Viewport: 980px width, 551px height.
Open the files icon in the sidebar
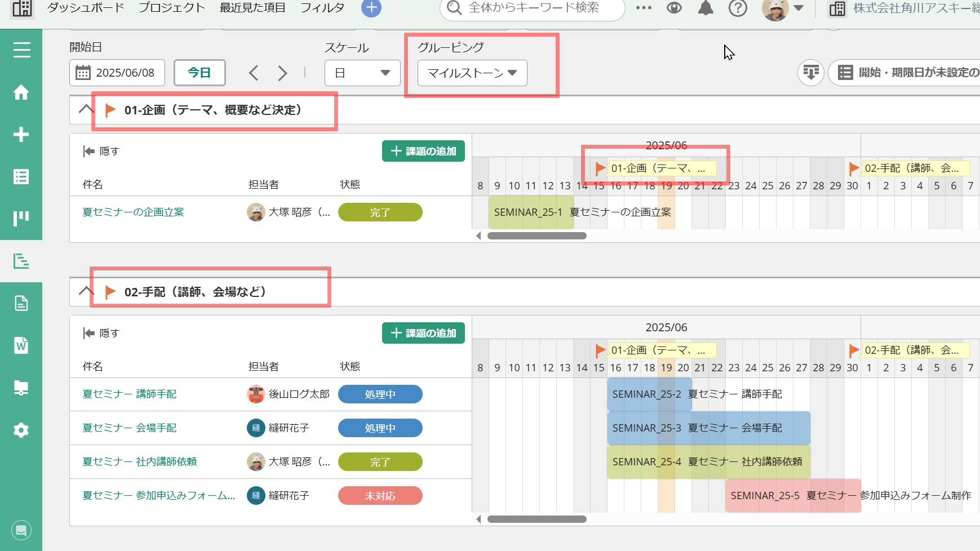[x=21, y=388]
